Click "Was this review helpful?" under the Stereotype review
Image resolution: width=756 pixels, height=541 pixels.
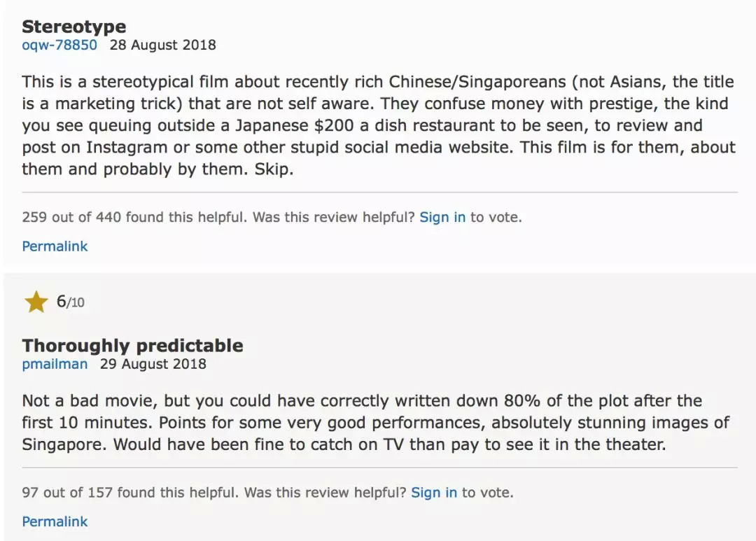334,217
